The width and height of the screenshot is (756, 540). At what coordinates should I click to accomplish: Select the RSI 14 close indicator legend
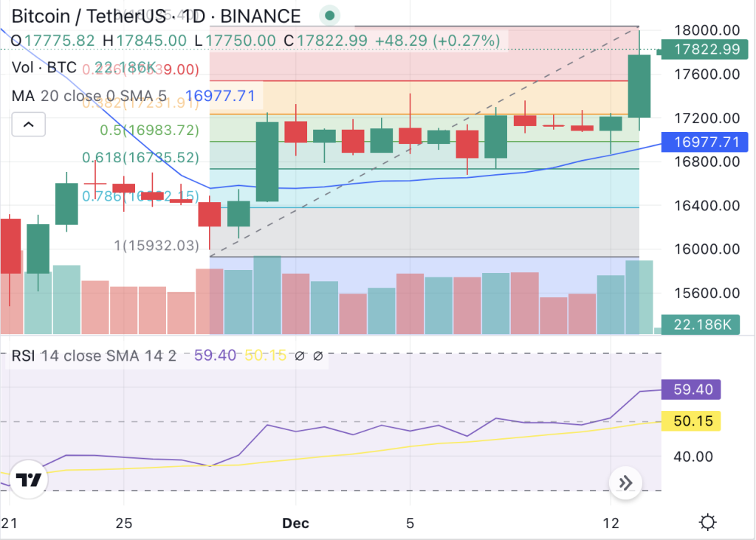pyautogui.click(x=94, y=356)
